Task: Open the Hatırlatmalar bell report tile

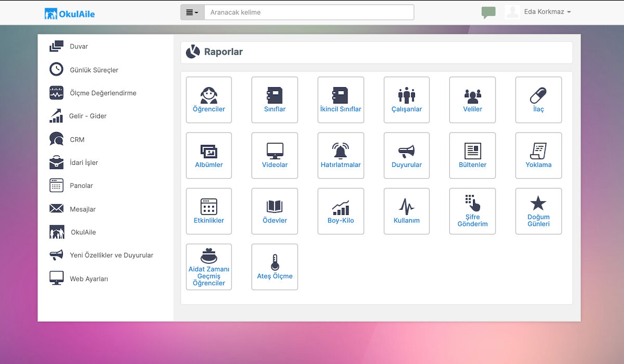Action: point(341,155)
